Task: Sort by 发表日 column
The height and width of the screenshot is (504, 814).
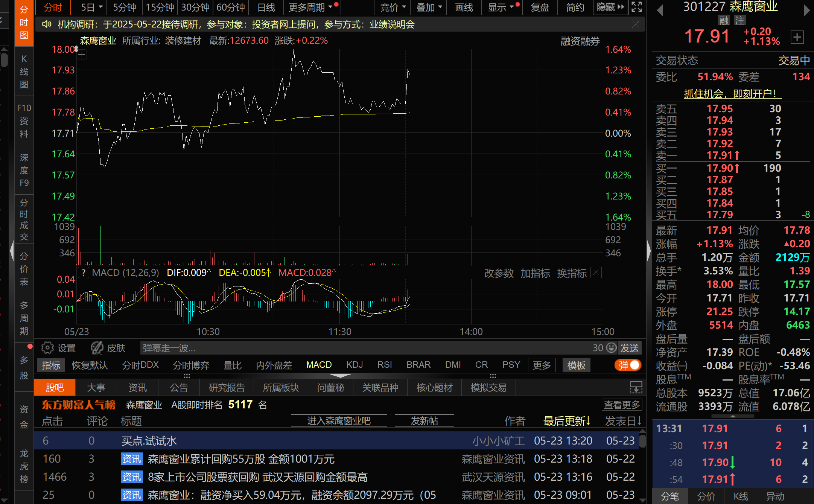Action: [x=623, y=421]
